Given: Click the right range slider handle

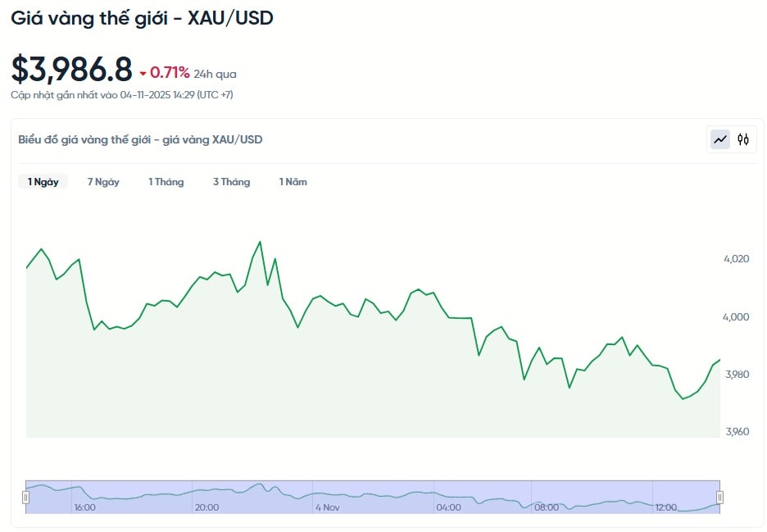Looking at the screenshot, I should (x=719, y=497).
